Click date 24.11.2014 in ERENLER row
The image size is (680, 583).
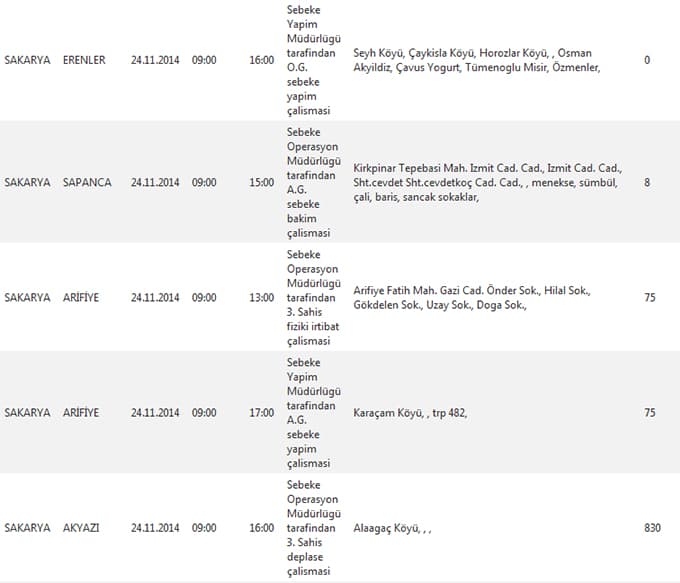pyautogui.click(x=155, y=60)
